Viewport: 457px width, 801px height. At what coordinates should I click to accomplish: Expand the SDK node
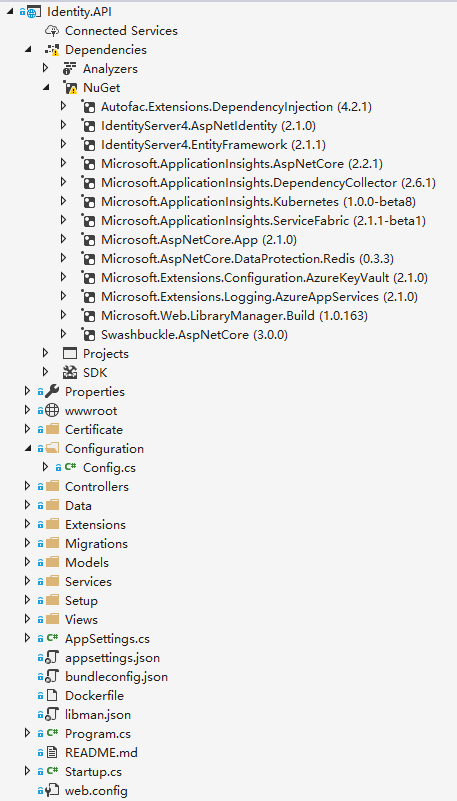coord(45,373)
